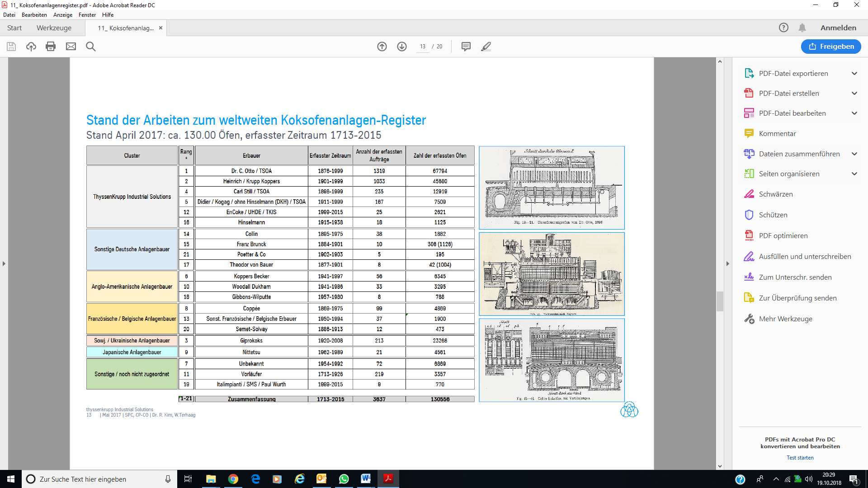Open the Windows Start menu
Screen dimensions: 868x488
click(x=11, y=479)
